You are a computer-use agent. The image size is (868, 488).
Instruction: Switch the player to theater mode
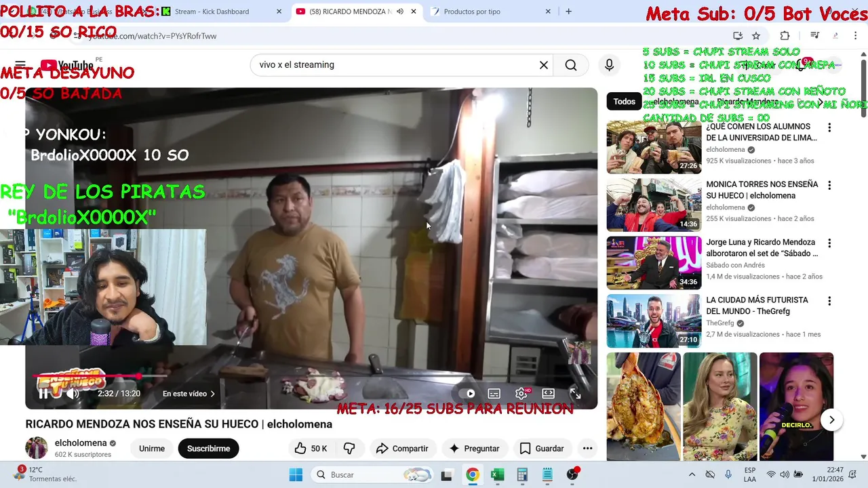click(x=549, y=394)
